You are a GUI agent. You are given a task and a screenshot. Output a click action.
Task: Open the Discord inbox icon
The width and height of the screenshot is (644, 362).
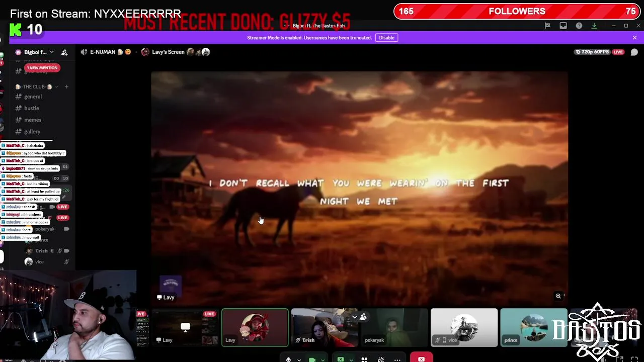563,26
